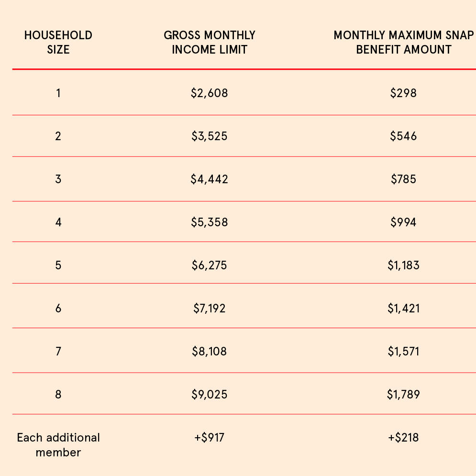Select the $1,571 benefit amount
Image resolution: width=476 pixels, height=476 pixels.
[x=403, y=352]
